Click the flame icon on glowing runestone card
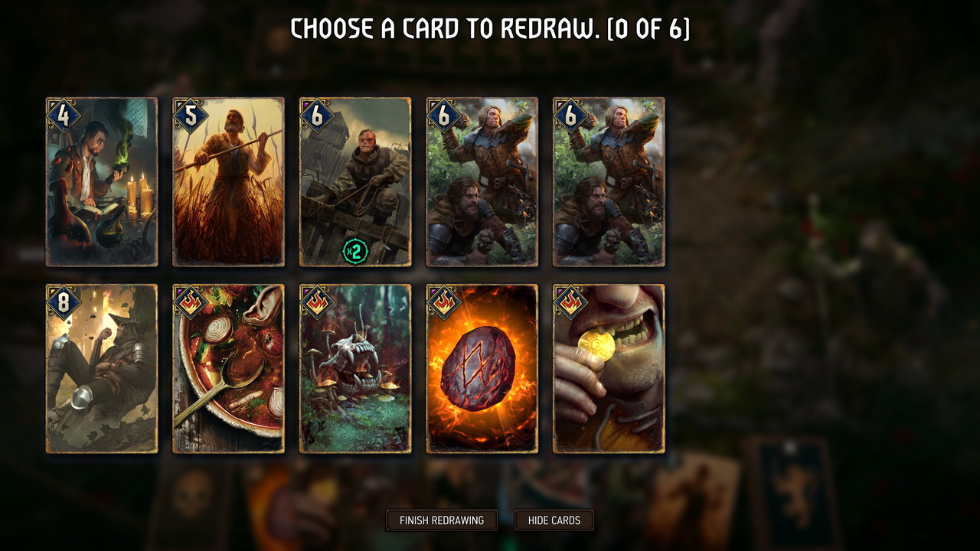Screen dimensions: 980x551 pos(445,303)
